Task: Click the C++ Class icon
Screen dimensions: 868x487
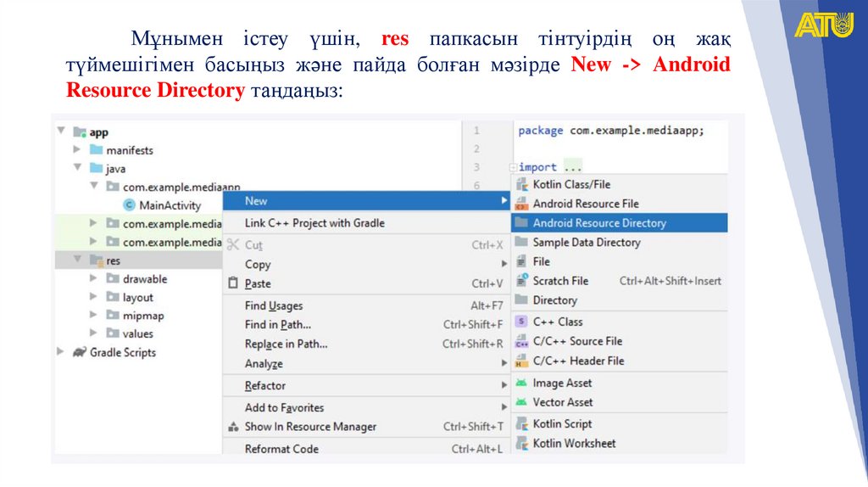Action: 521,322
